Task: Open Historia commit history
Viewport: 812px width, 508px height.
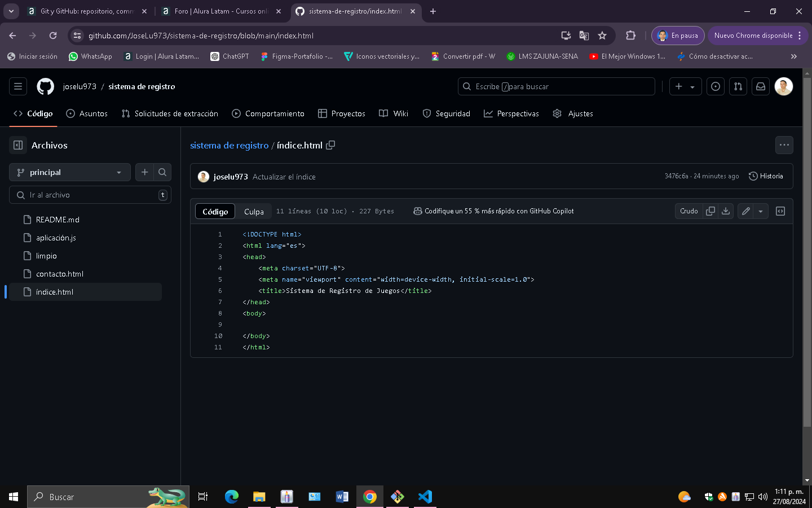Action: (766, 176)
